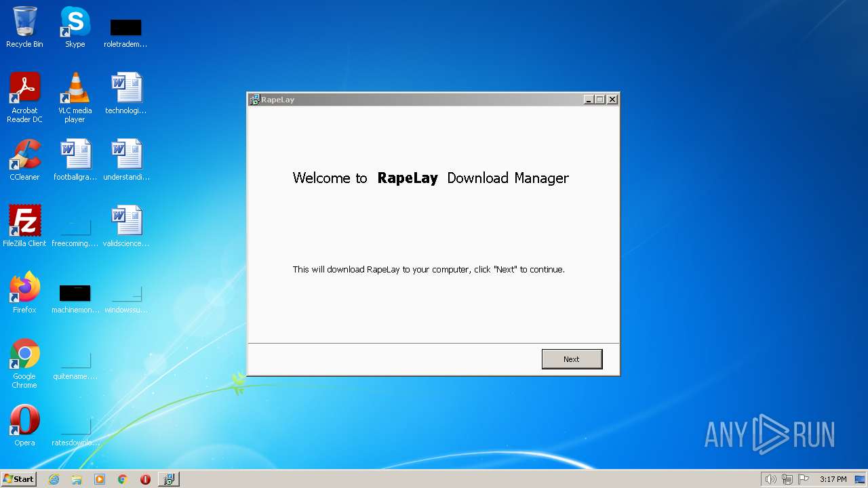
Task: Select the machinemon... desktop file
Action: [x=75, y=298]
